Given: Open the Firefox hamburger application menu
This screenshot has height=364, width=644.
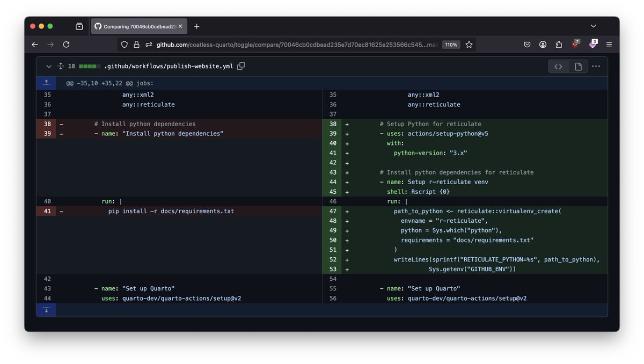Looking at the screenshot, I should [609, 45].
